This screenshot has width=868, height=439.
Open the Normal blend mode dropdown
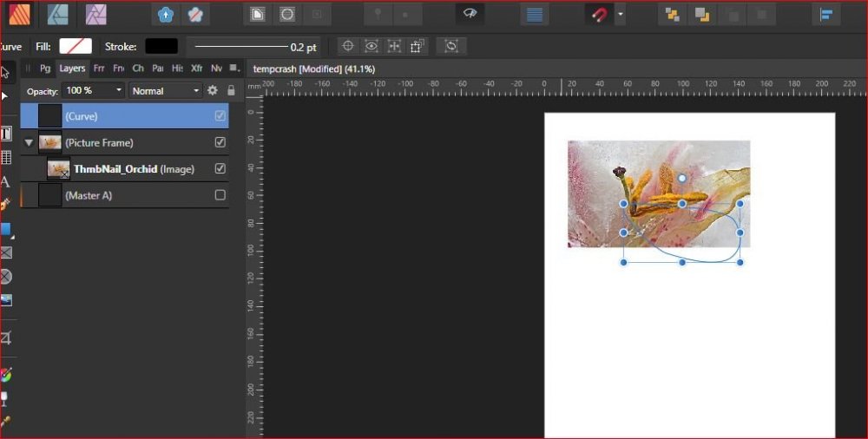[166, 91]
